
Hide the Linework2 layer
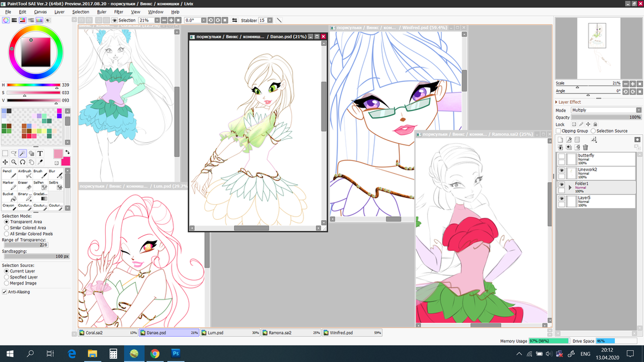click(x=561, y=170)
